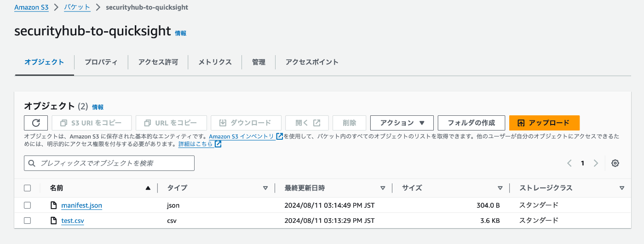The width and height of the screenshot is (644, 244).
Task: Click the manifest.json file icon
Action: [54, 205]
